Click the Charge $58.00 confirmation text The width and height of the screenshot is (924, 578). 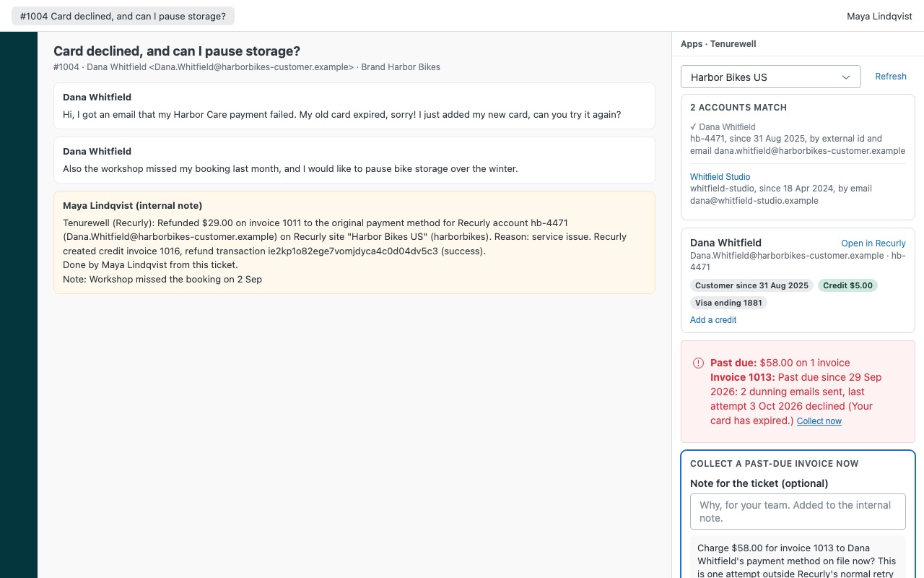[798, 561]
